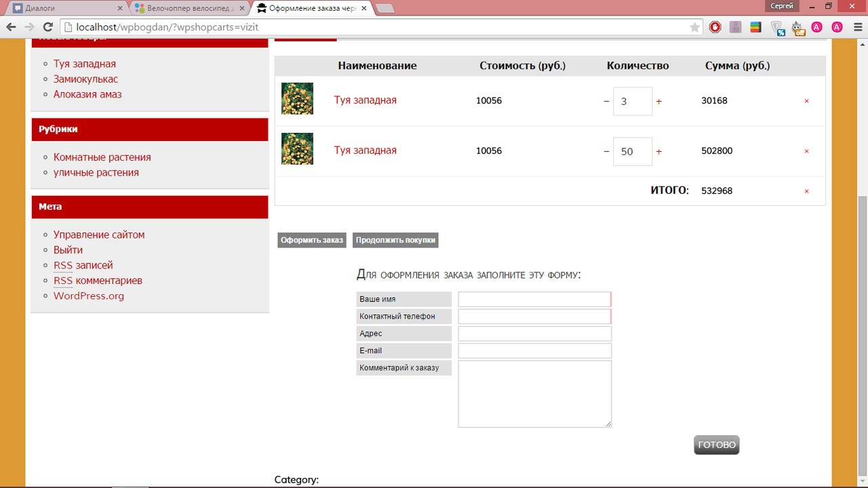868x488 pixels.
Task: Close the Велочоппер велосипед tab
Action: pos(242,8)
